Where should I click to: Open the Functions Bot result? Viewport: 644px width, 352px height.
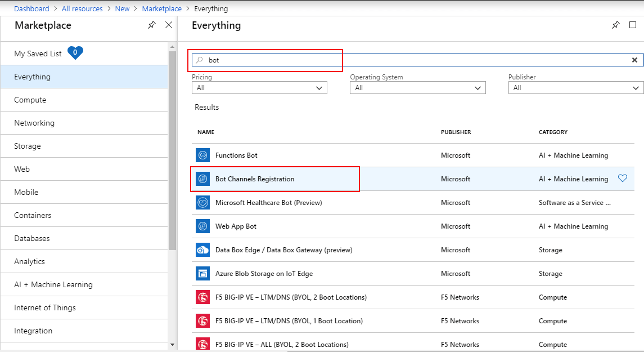click(x=413, y=155)
